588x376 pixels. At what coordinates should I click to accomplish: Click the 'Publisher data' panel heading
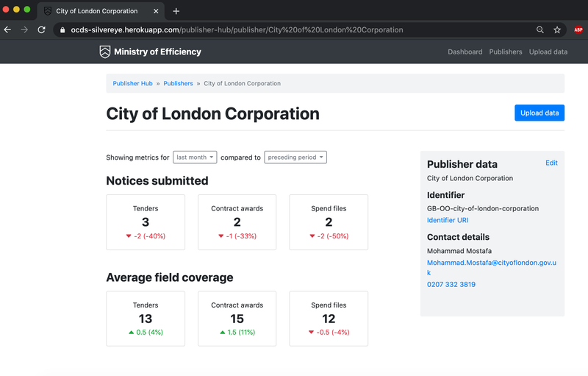tap(462, 164)
